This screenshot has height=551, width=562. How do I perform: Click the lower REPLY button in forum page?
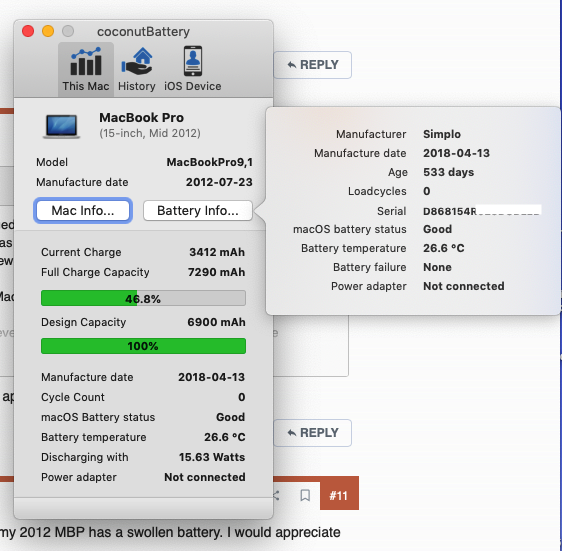pyautogui.click(x=313, y=433)
